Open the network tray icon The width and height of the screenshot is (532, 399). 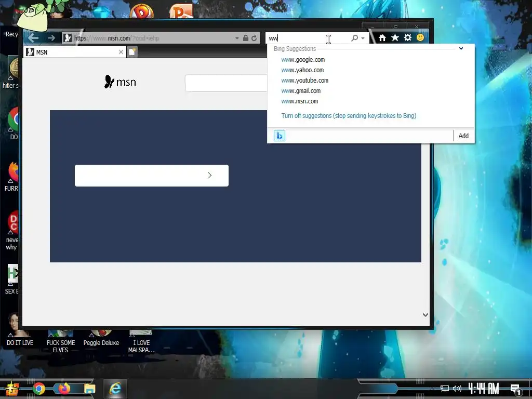click(x=445, y=389)
